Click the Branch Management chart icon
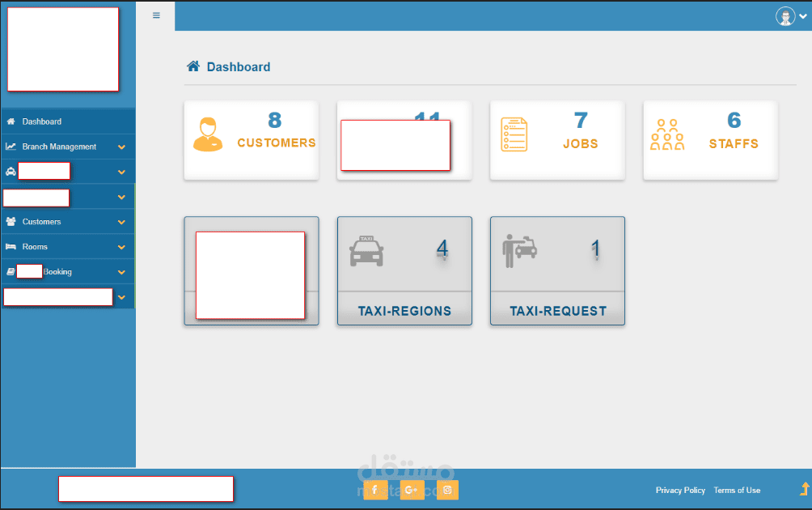This screenshot has height=510, width=812. (11, 147)
